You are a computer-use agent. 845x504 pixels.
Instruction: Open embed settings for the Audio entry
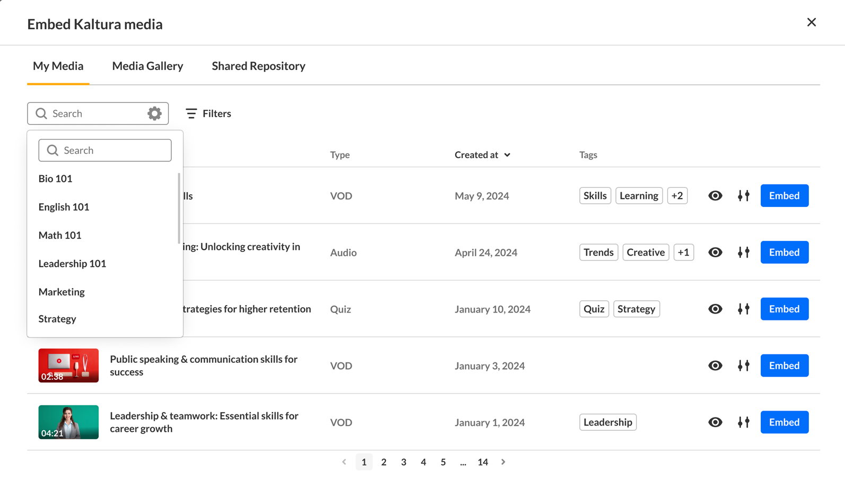(x=744, y=253)
